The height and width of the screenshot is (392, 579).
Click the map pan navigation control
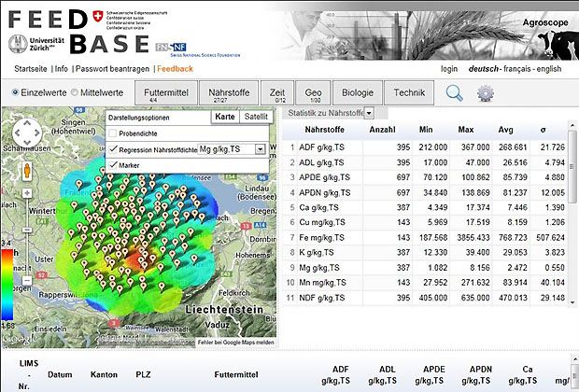(27, 132)
